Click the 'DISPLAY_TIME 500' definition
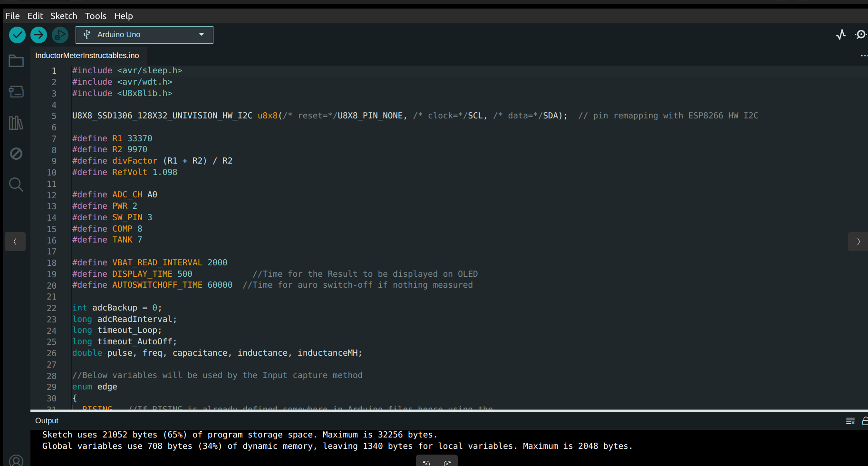Image resolution: width=868 pixels, height=466 pixels. pos(152,274)
